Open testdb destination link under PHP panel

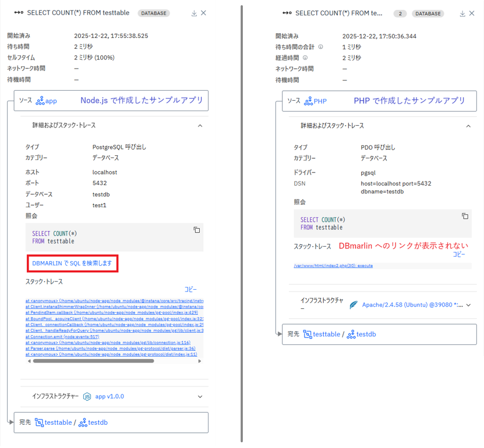tap(366, 334)
